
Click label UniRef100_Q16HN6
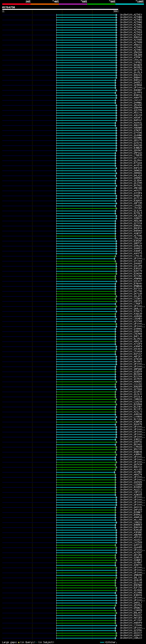coord(131,135)
